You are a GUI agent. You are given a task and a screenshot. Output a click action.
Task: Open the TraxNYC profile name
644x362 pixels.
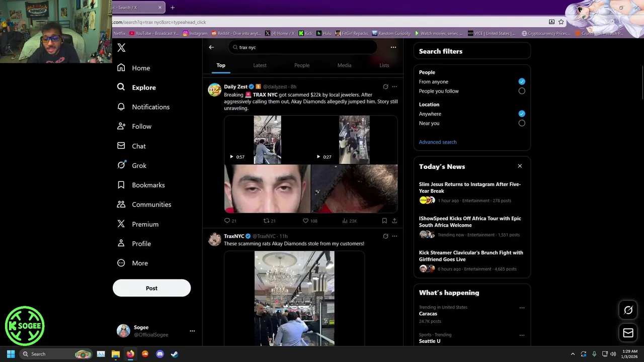[x=234, y=236]
